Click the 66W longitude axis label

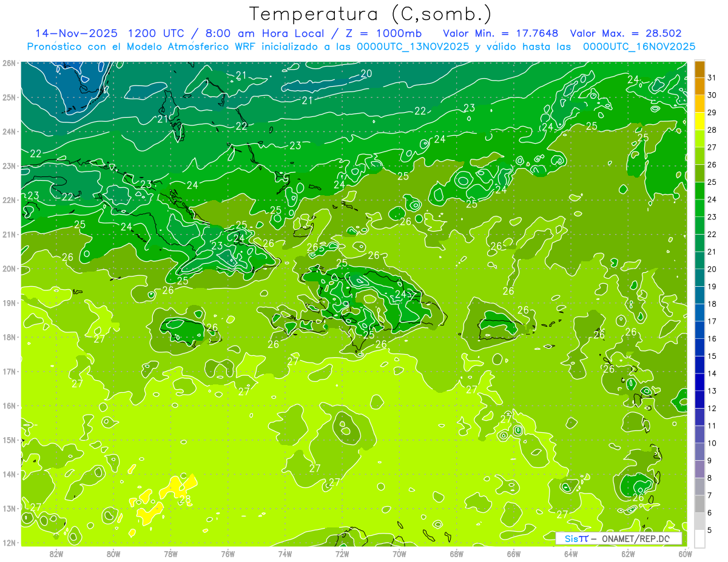(514, 554)
